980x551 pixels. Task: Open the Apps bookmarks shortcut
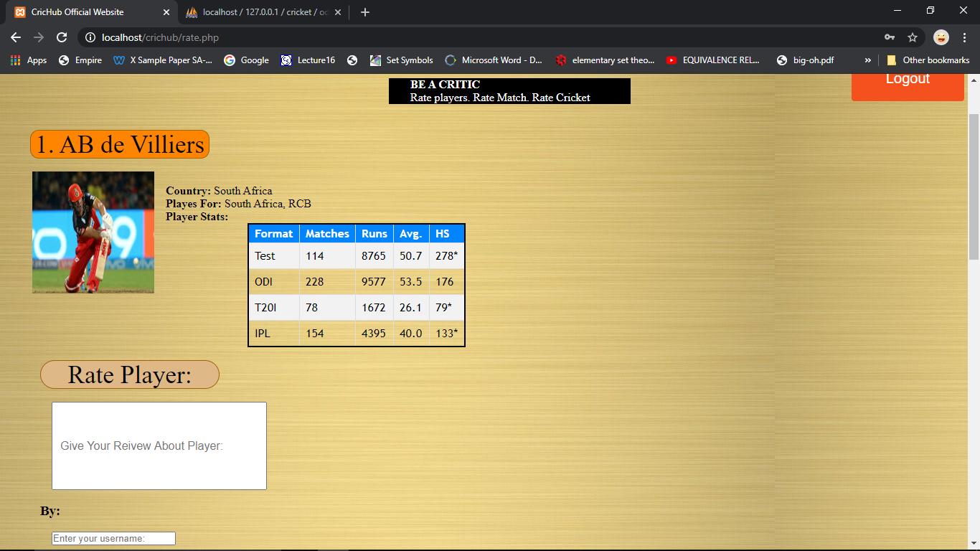(29, 60)
